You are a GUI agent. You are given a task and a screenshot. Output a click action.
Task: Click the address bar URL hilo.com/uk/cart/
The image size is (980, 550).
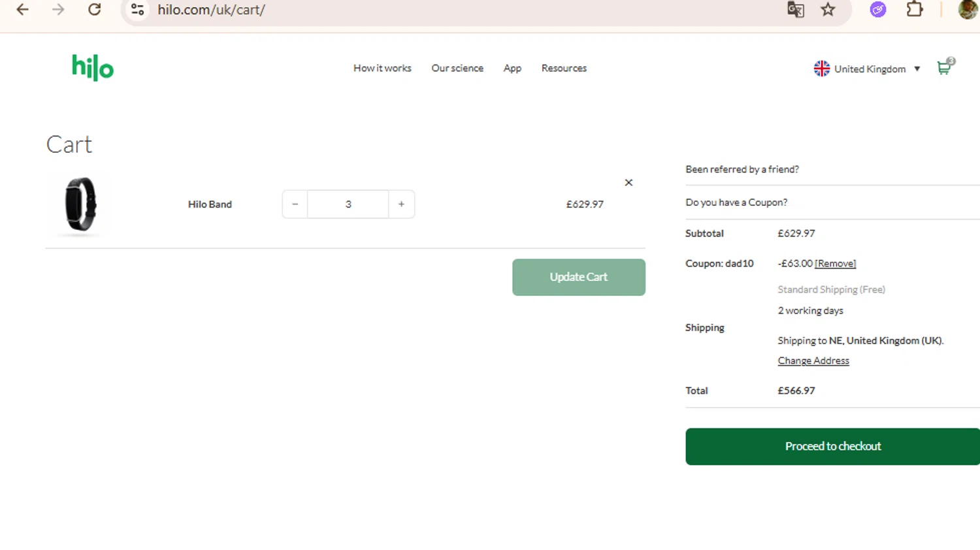(x=211, y=10)
